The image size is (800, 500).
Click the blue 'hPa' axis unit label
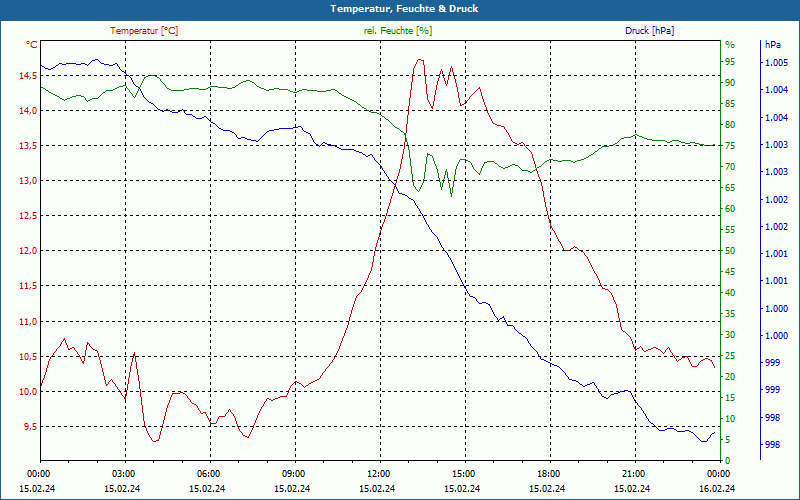[773, 45]
